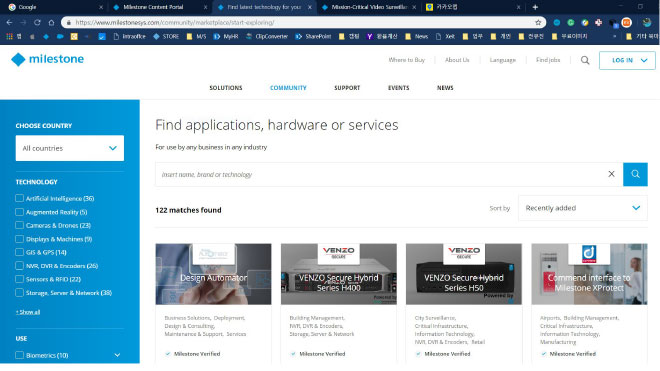Check the GIS & GPS (14) filter
Viewport: 660px width, 371px height.
pyautogui.click(x=19, y=252)
